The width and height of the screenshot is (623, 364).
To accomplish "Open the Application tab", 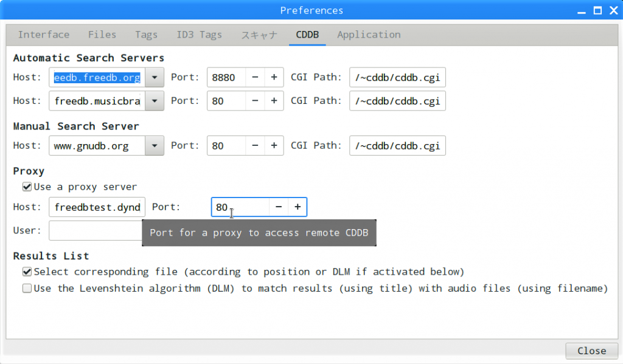I will click(x=369, y=35).
